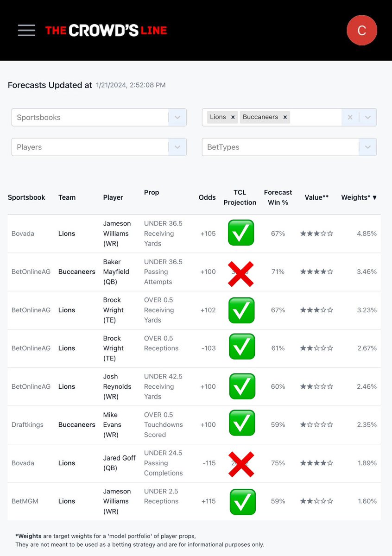
Task: Click star rating on Mike Evans row
Action: (x=316, y=425)
